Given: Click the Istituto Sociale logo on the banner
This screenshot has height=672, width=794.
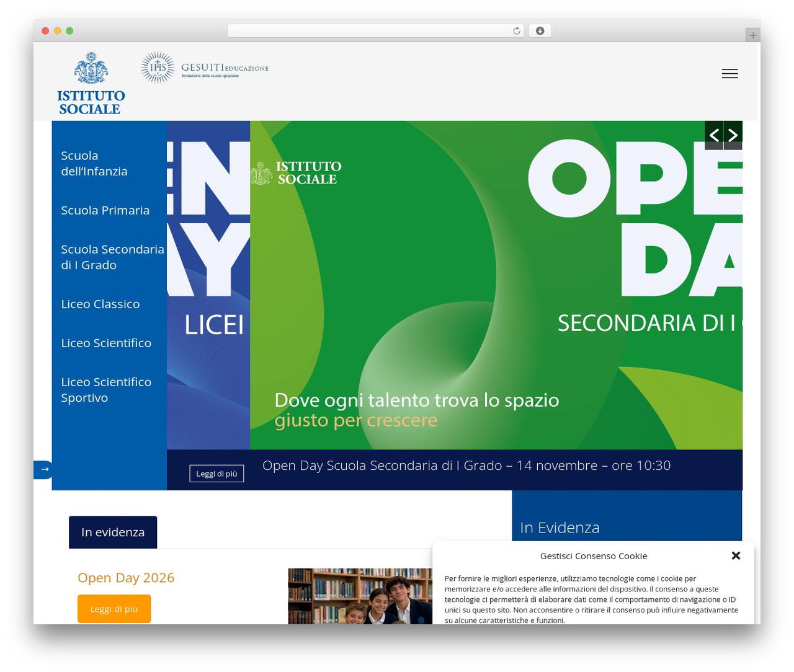Looking at the screenshot, I should point(296,173).
